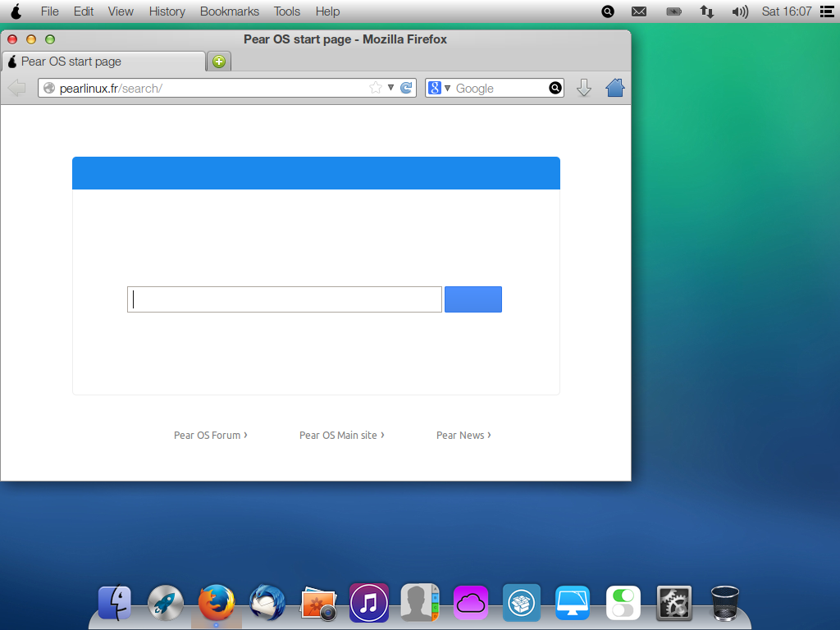Open the purple cloud dock icon
Image resolution: width=840 pixels, height=630 pixels.
click(x=471, y=603)
